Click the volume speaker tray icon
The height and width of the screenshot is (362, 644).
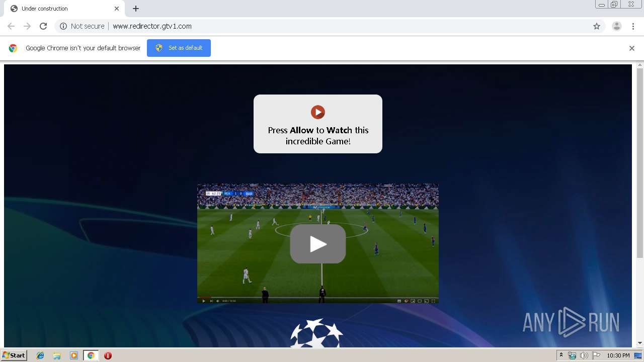coord(584,355)
